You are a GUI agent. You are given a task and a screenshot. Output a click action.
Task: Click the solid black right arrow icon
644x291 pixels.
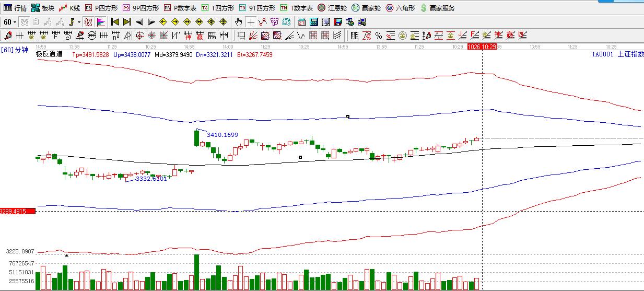coord(151,22)
